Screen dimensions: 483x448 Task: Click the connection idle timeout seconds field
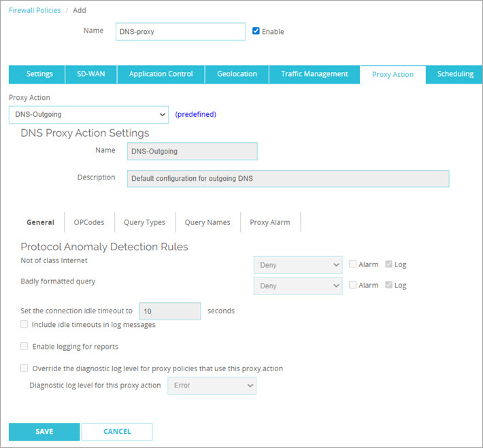tap(170, 311)
